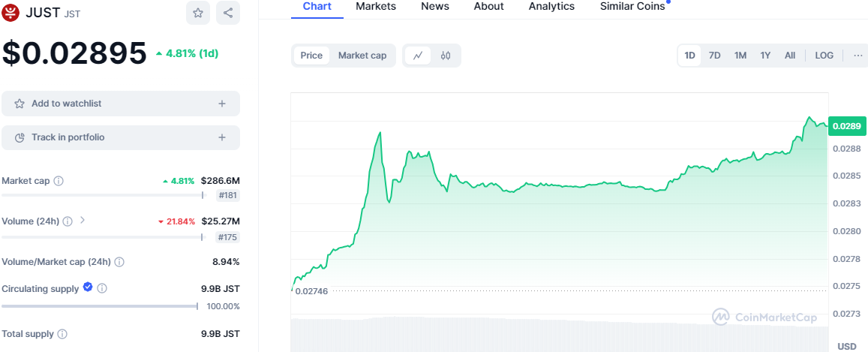Open the Markets tab

(x=376, y=6)
